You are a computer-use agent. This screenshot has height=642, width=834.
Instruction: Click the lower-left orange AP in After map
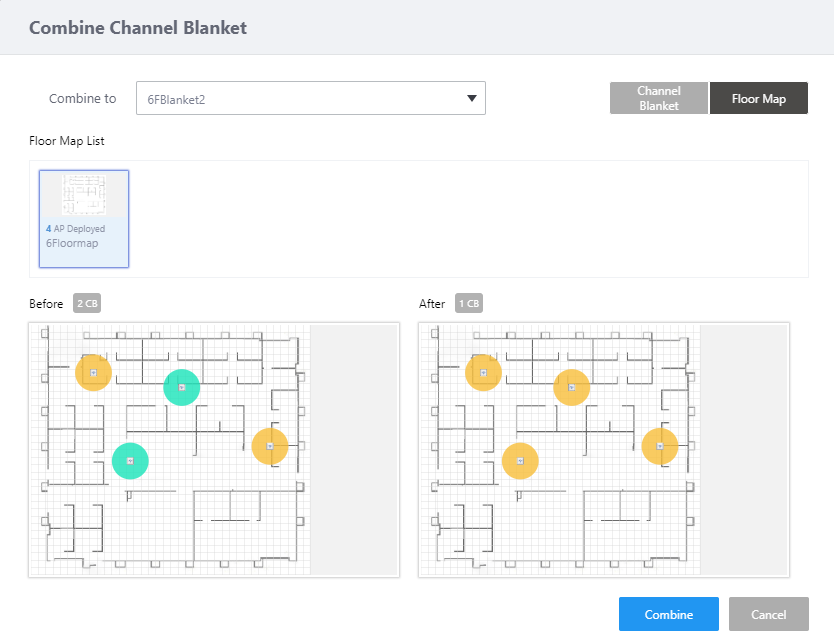(x=520, y=461)
